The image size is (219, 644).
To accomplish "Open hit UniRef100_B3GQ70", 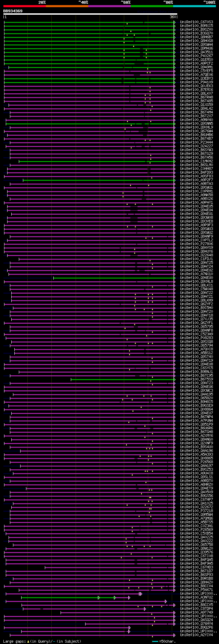I will click(x=196, y=33).
